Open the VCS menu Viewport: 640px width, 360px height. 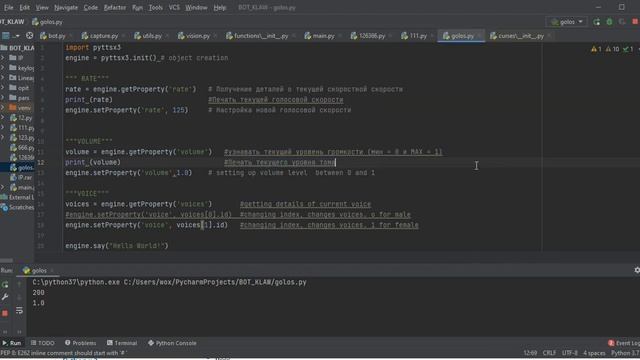(174, 7)
